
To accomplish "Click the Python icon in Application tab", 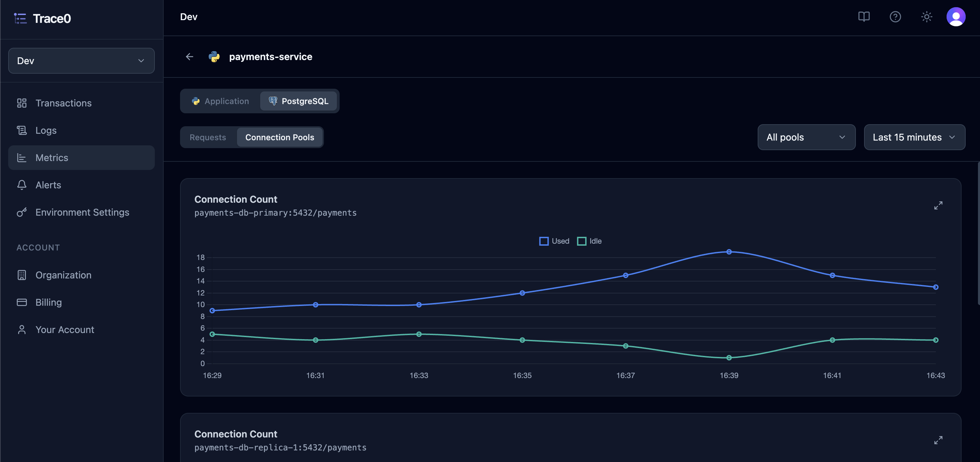I will [196, 101].
